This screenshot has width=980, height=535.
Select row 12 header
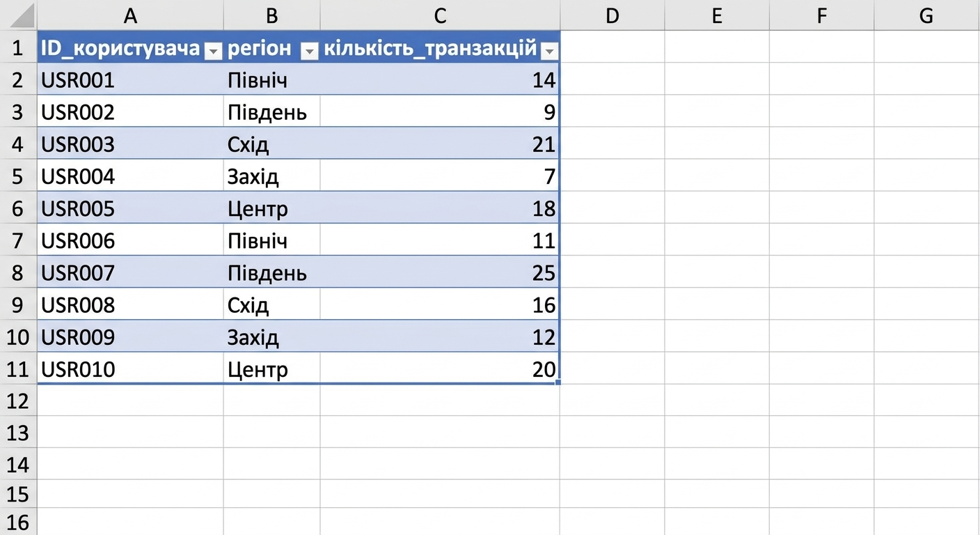pos(18,401)
